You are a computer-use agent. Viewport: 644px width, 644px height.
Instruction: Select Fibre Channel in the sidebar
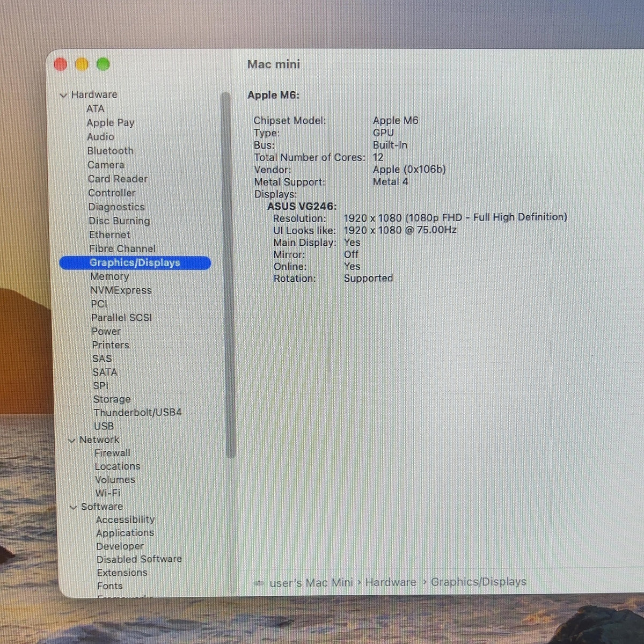pyautogui.click(x=122, y=248)
